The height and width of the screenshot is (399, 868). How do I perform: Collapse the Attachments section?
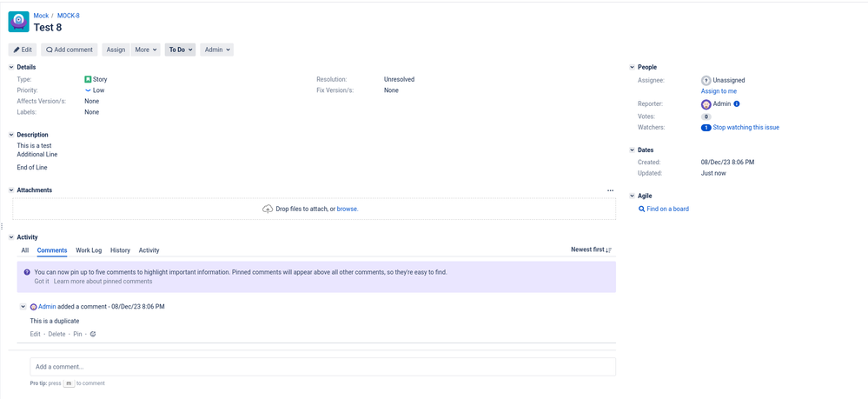11,190
